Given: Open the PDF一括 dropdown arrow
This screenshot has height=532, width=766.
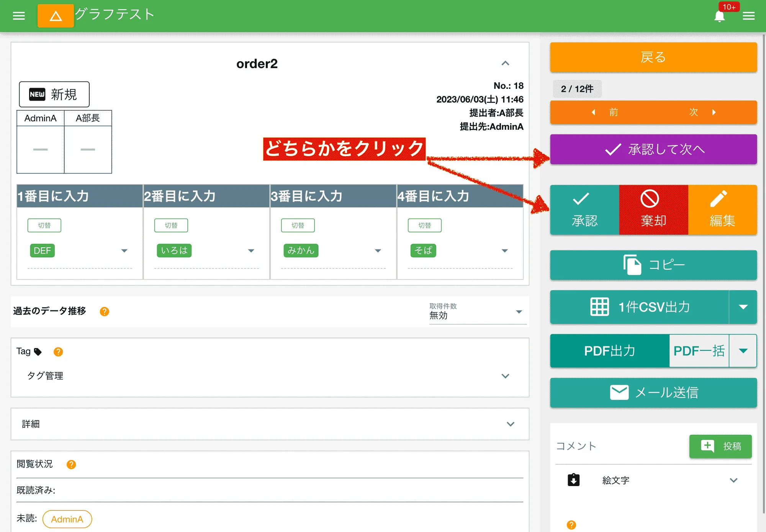Looking at the screenshot, I should click(743, 351).
